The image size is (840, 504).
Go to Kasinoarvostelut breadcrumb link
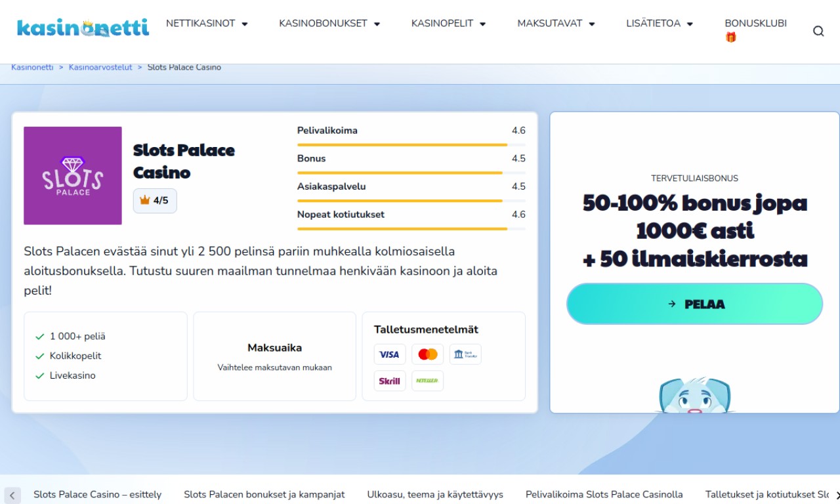tap(100, 68)
